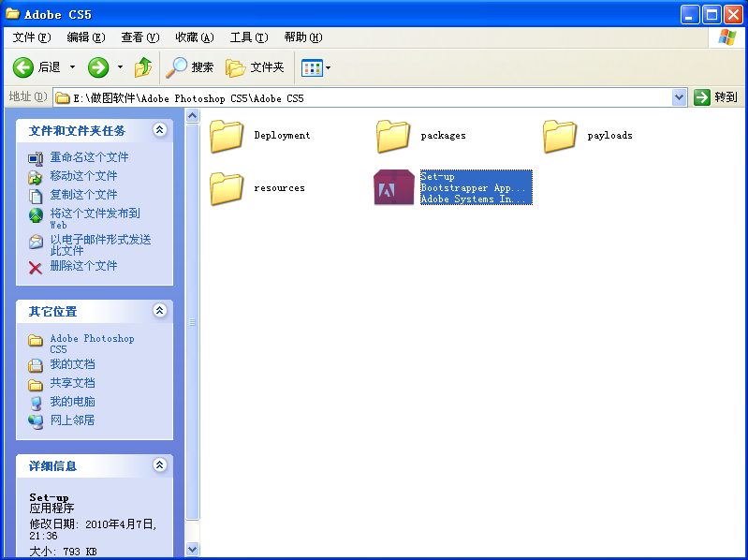Open the 文件(F) menu
748x560 pixels.
point(32,37)
